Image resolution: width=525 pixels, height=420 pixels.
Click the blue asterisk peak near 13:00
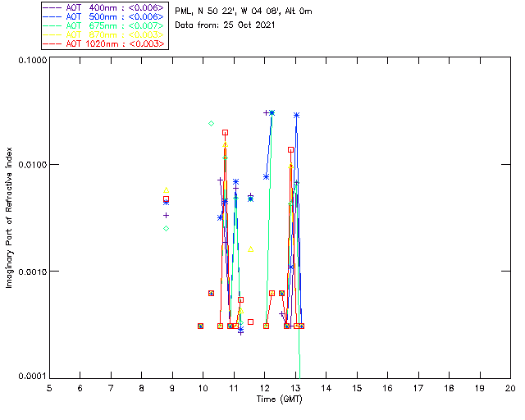click(x=296, y=115)
